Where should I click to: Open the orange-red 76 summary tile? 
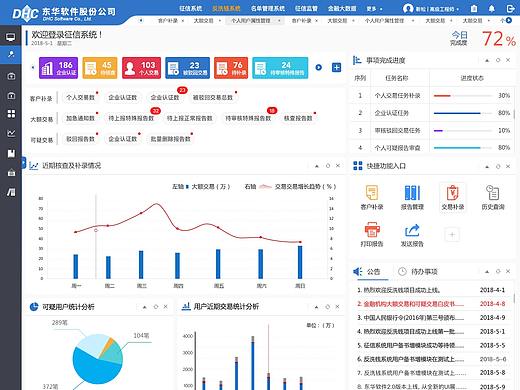[x=231, y=68]
